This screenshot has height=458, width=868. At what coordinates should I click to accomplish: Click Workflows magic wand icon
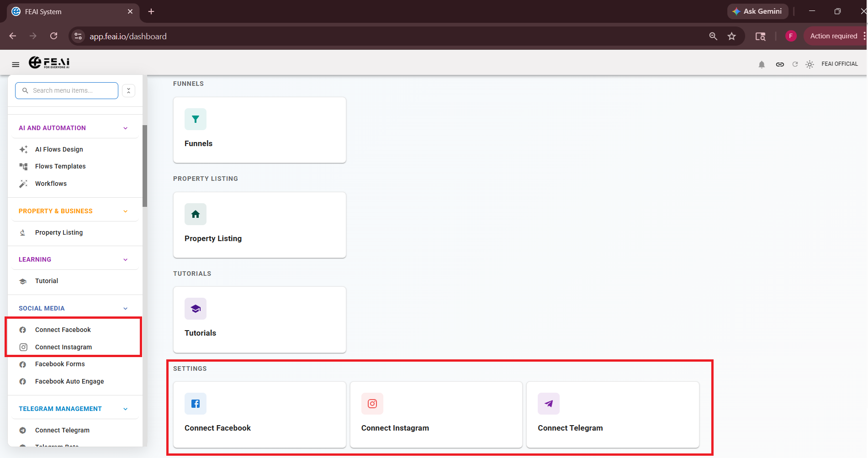coord(23,184)
